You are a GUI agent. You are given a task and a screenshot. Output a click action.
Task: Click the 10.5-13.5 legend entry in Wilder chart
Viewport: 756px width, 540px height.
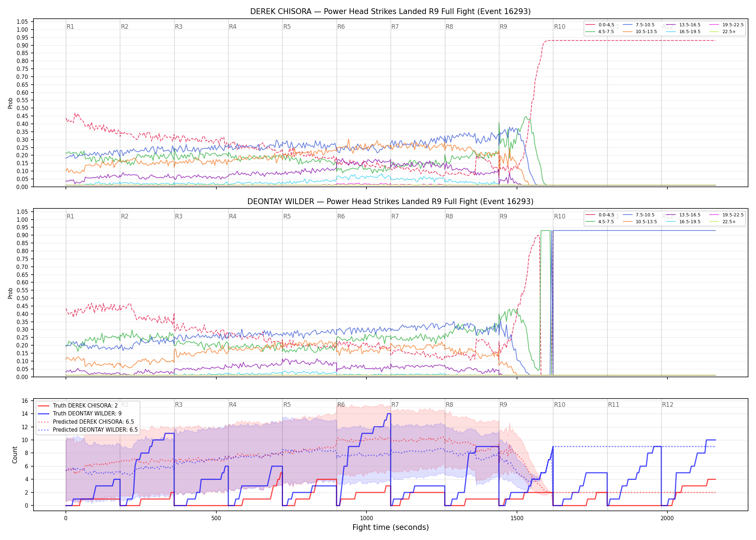point(640,222)
